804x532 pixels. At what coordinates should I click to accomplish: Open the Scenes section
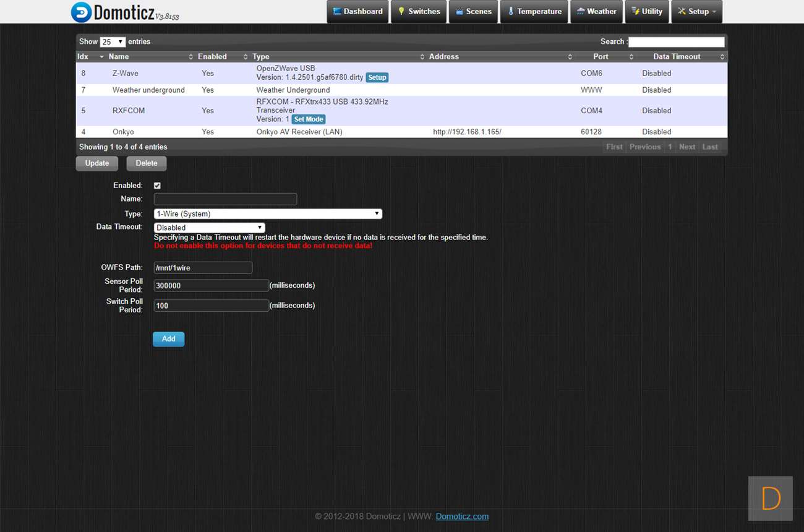pyautogui.click(x=473, y=12)
